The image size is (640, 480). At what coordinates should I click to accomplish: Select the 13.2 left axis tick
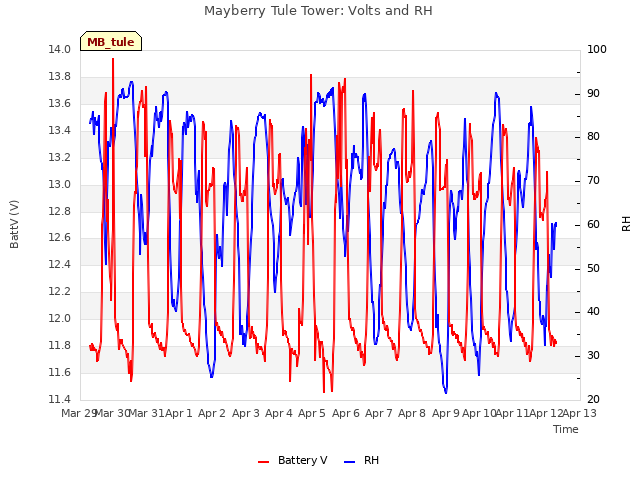pos(60,157)
